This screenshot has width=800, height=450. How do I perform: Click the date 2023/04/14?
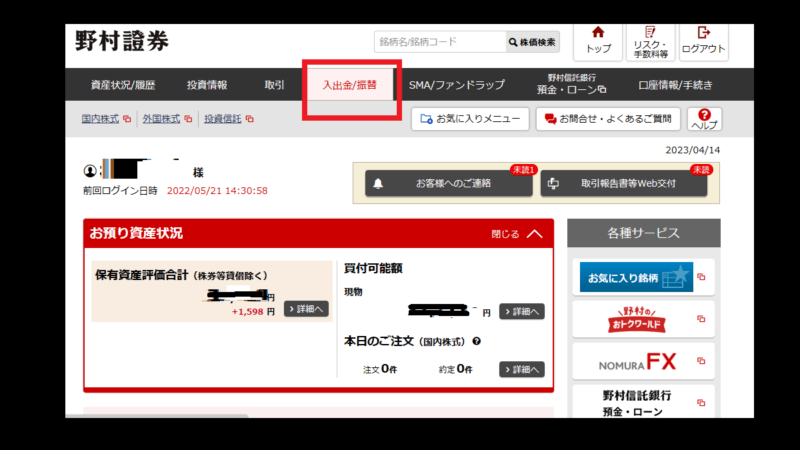(x=692, y=150)
